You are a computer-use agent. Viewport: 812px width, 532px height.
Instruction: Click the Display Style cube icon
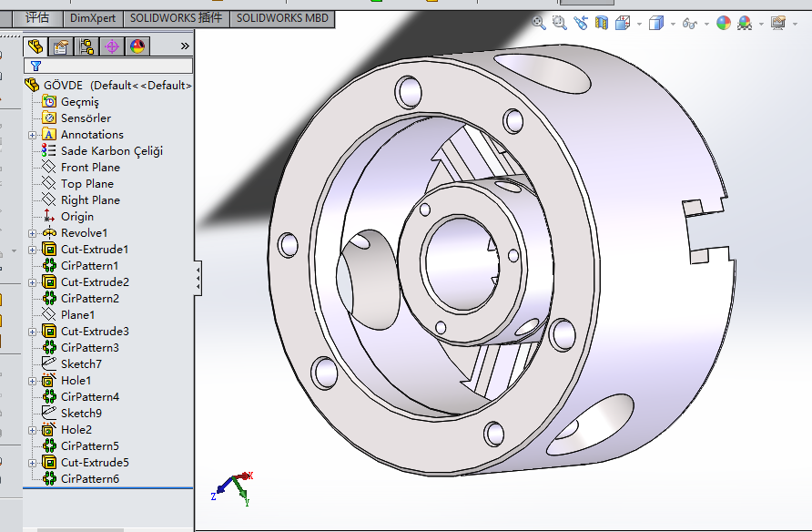point(656,23)
